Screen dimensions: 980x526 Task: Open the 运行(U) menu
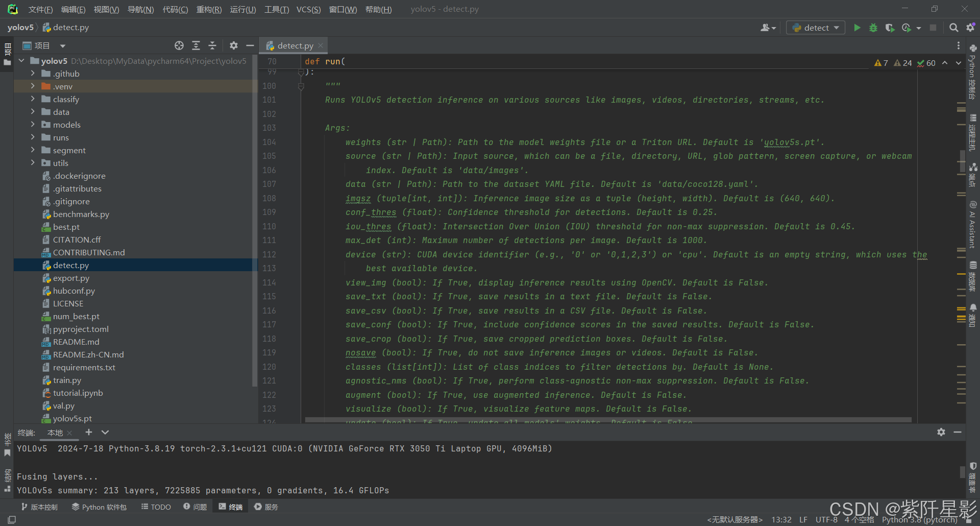point(243,9)
